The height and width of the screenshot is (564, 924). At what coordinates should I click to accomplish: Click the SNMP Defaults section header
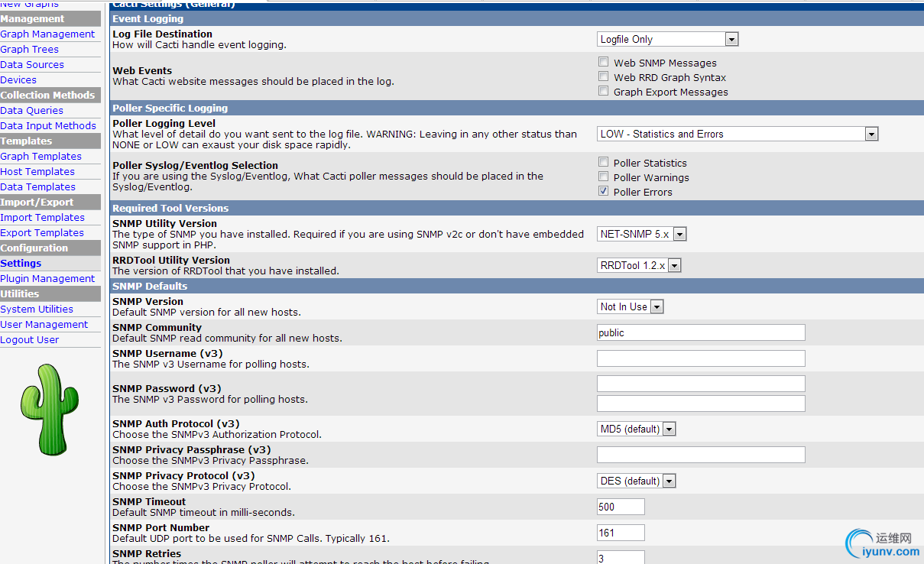point(516,286)
